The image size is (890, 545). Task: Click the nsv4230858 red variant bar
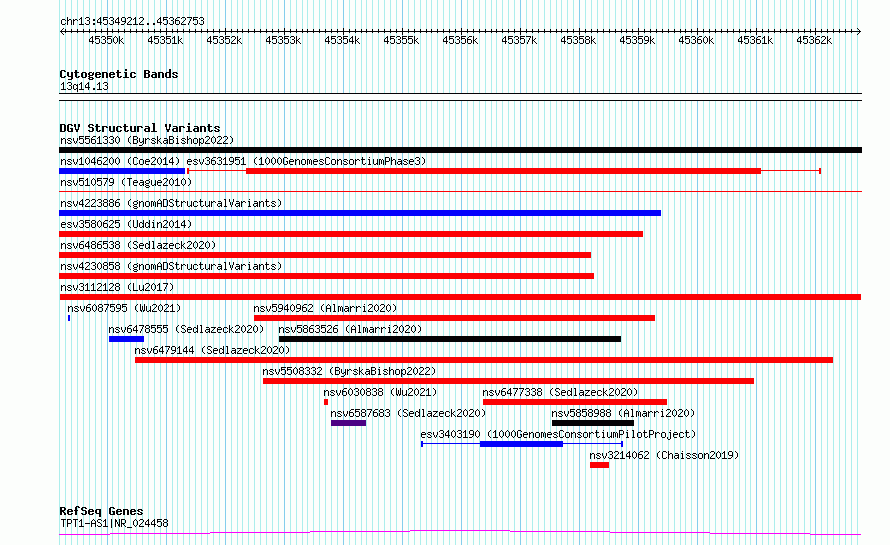[326, 276]
